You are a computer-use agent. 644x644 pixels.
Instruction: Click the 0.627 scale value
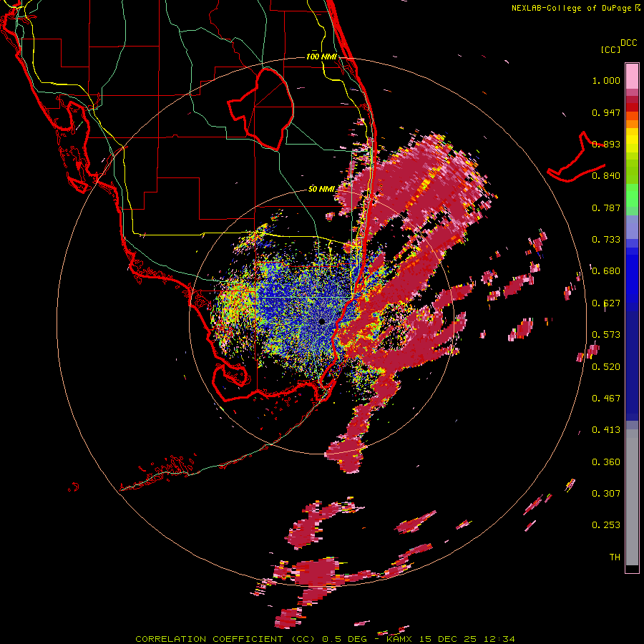(606, 303)
